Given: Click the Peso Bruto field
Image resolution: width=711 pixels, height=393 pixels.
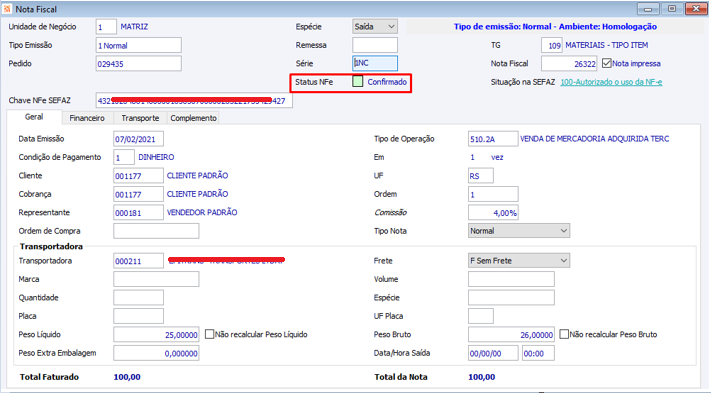Looking at the screenshot, I should [x=511, y=335].
